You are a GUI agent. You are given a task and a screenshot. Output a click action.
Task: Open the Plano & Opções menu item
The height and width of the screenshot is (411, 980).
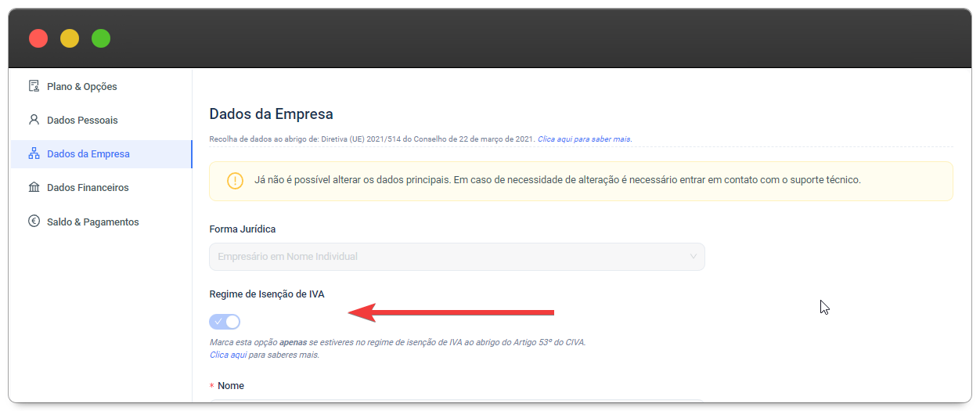81,86
